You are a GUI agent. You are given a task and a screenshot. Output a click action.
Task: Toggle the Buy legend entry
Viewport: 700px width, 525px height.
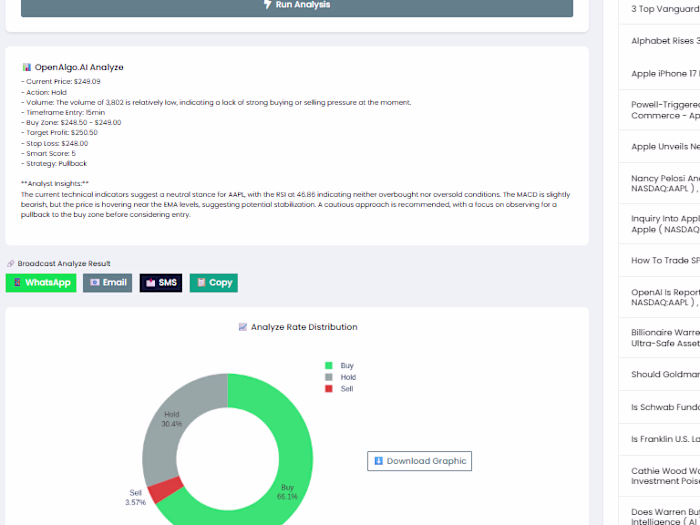pos(339,366)
